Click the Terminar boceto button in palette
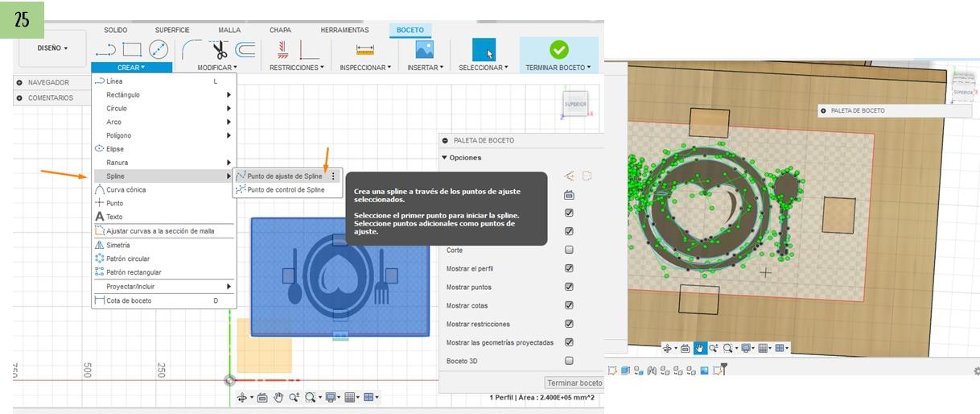This screenshot has width=980, height=414. pyautogui.click(x=574, y=383)
